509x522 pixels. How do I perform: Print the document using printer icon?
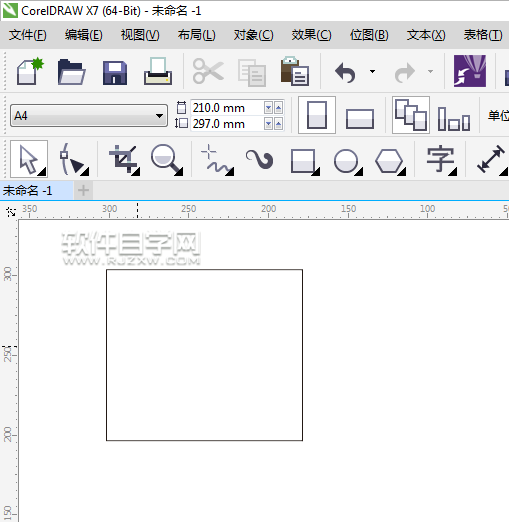[x=158, y=71]
